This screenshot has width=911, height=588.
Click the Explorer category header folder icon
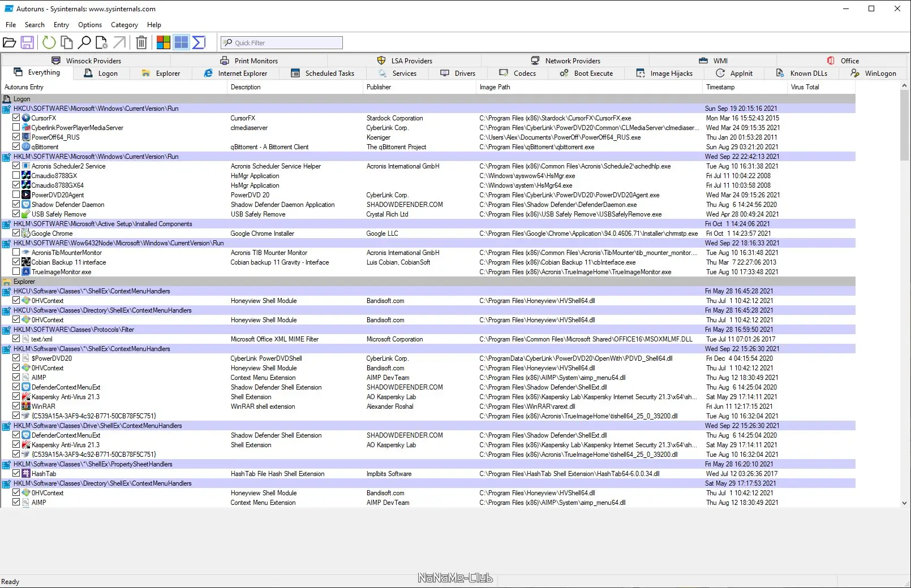tap(7, 282)
